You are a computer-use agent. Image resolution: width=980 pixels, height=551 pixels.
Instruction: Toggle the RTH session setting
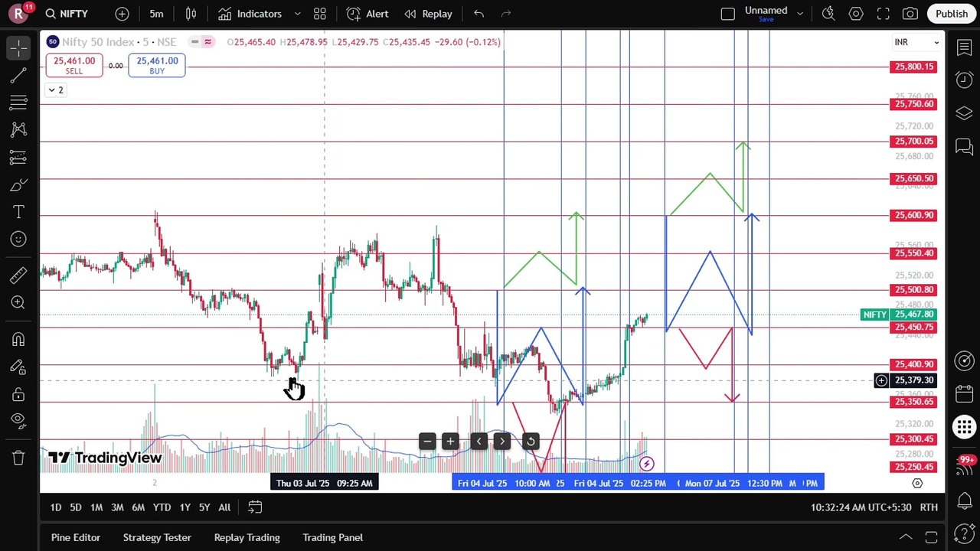coord(929,507)
